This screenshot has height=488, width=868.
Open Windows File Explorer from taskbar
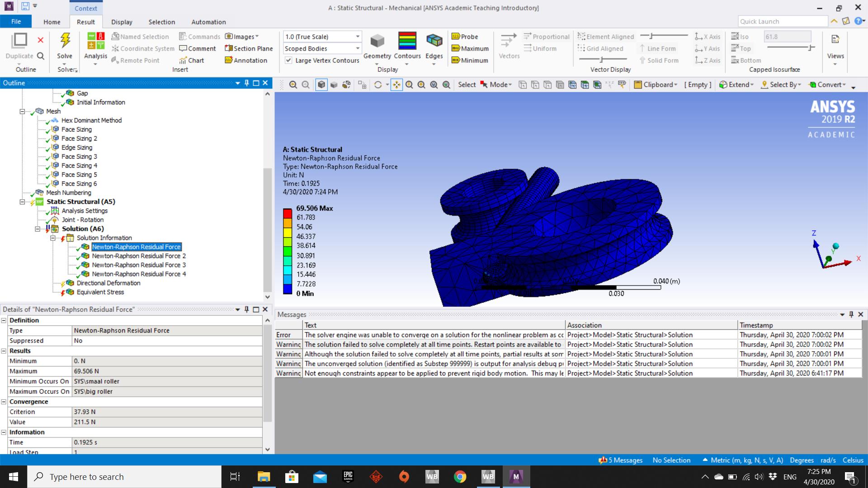[x=264, y=477]
